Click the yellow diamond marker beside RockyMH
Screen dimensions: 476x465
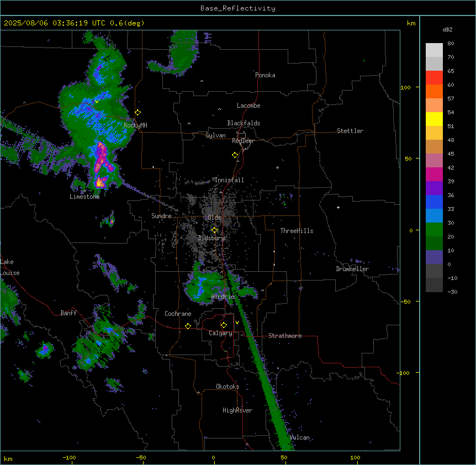[x=138, y=113]
